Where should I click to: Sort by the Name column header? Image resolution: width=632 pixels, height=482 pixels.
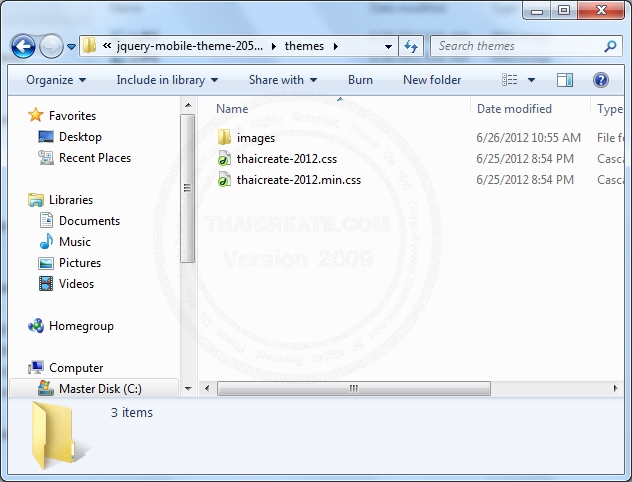(x=232, y=109)
